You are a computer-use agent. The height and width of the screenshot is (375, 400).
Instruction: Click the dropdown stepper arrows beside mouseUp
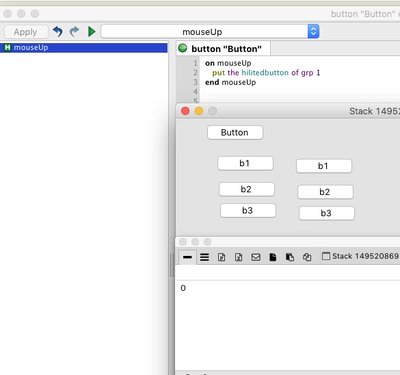tap(313, 32)
